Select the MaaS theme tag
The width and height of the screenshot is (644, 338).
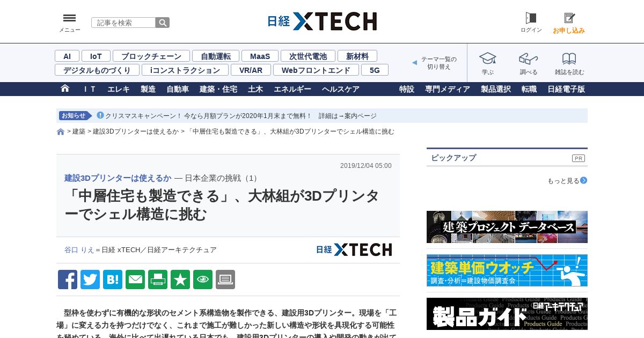pos(260,56)
